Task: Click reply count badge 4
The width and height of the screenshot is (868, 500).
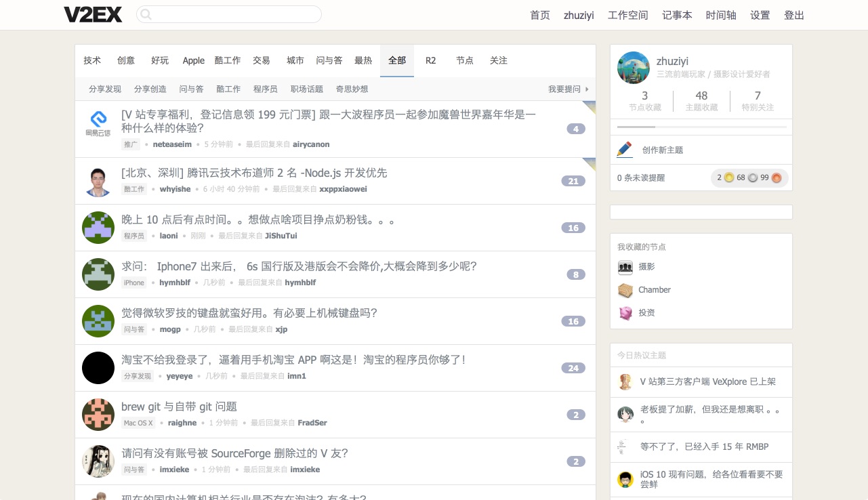Action: (x=576, y=129)
